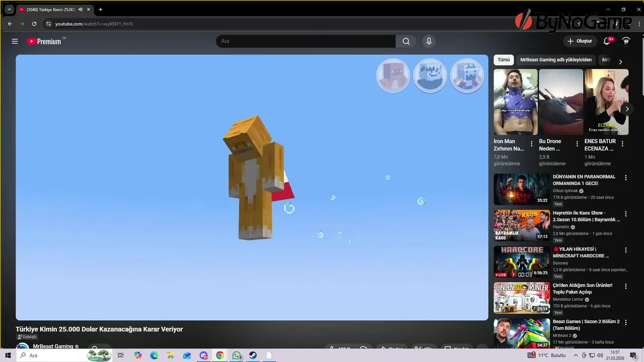Screen dimensions: 644x362
Task: Open the ENES BATUR ECENAZA Short
Action: pyautogui.click(x=606, y=102)
